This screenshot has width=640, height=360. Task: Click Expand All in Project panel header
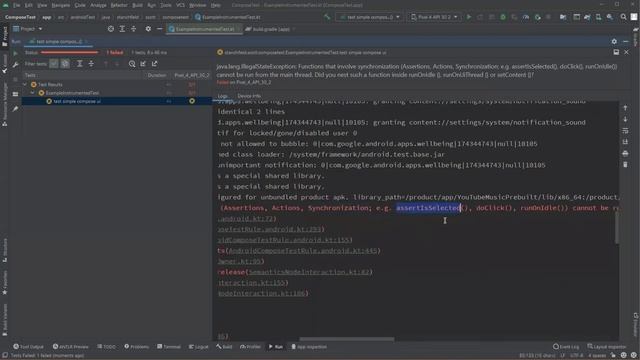coord(122,29)
